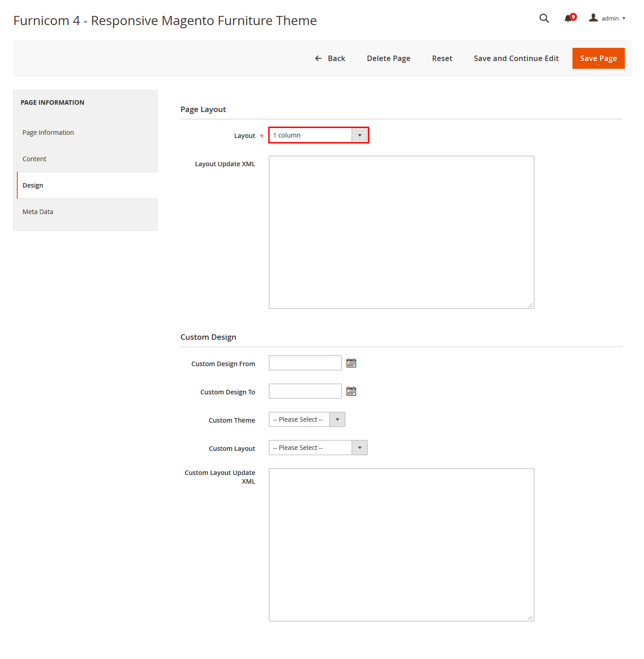Viewport: 644px width, 659px height.
Task: Click the Custom Design section heading
Action: (208, 337)
